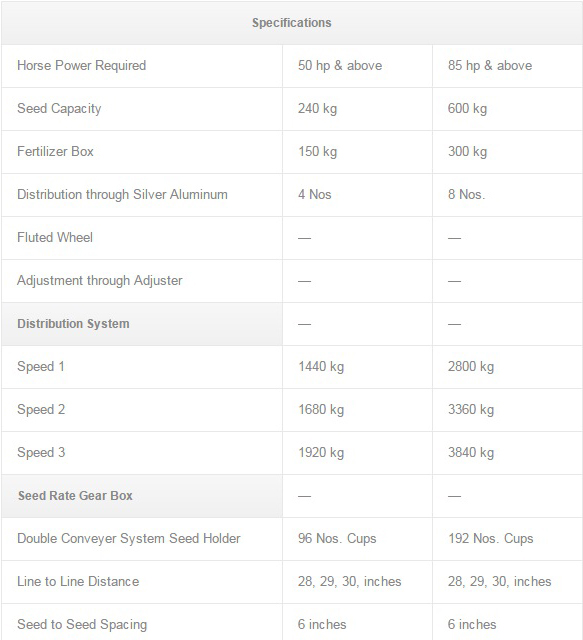Click the Specifications table header
Image resolution: width=583 pixels, height=640 pixels.
pyautogui.click(x=292, y=23)
